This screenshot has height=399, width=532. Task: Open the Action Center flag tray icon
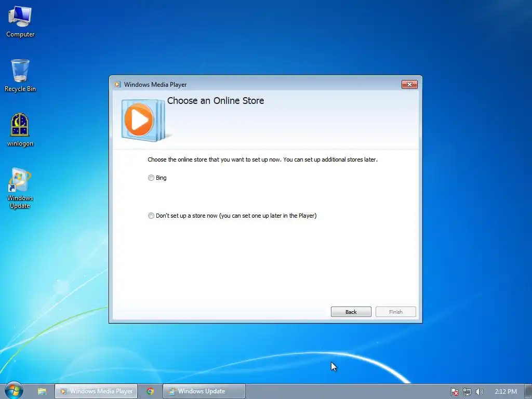(454, 392)
